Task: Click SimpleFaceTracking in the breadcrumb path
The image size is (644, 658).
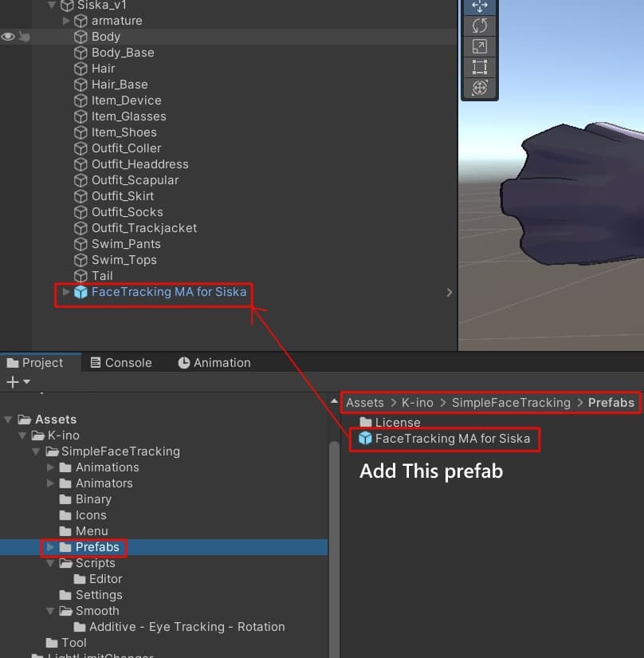Action: click(511, 403)
